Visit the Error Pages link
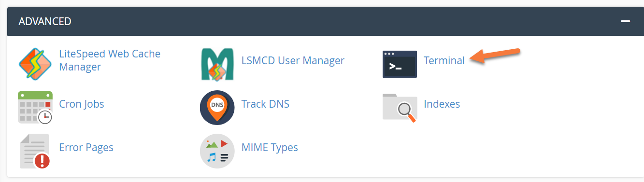The image size is (644, 182). (x=86, y=147)
